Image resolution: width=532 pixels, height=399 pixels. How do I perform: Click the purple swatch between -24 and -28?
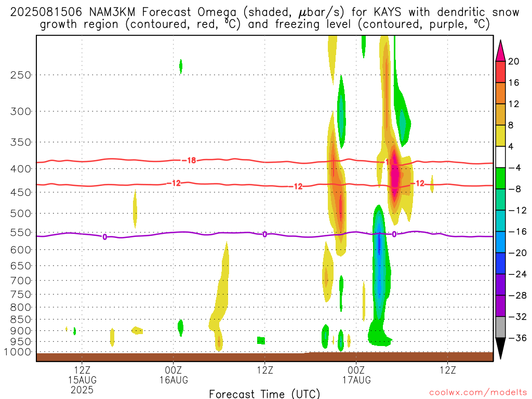point(500,285)
